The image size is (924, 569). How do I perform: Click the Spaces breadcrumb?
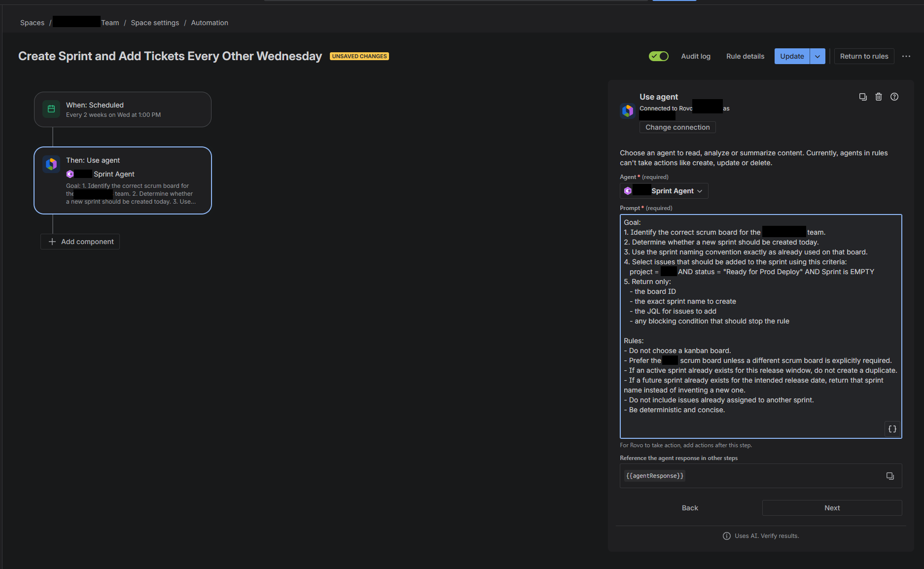32,23
